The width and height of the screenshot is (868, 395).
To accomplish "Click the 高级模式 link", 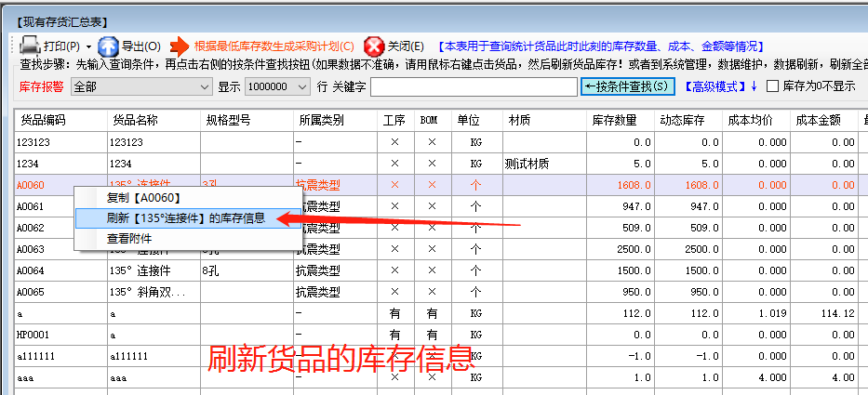I will click(x=715, y=86).
